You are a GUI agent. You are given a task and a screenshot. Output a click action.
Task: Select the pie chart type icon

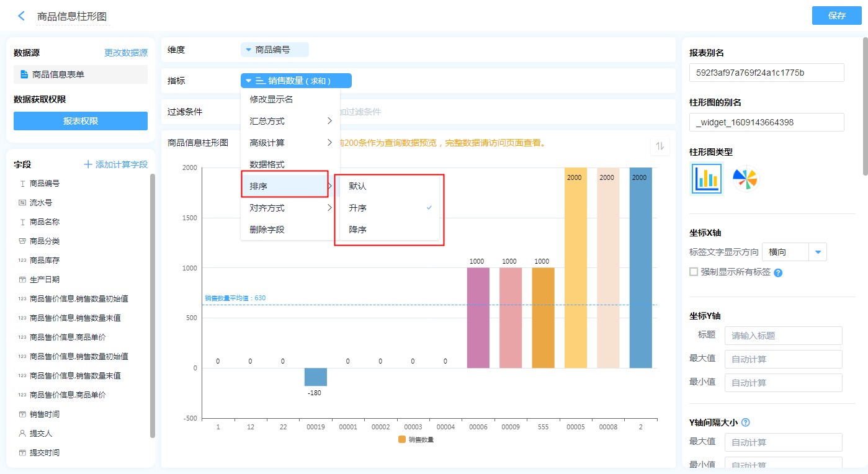point(745,179)
